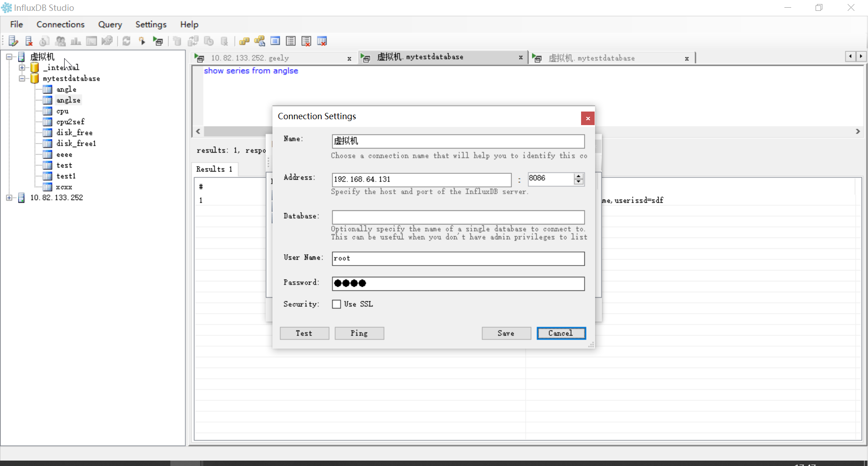Click the edit connection toolbar icon
This screenshot has width=868, height=466.
tap(14, 41)
